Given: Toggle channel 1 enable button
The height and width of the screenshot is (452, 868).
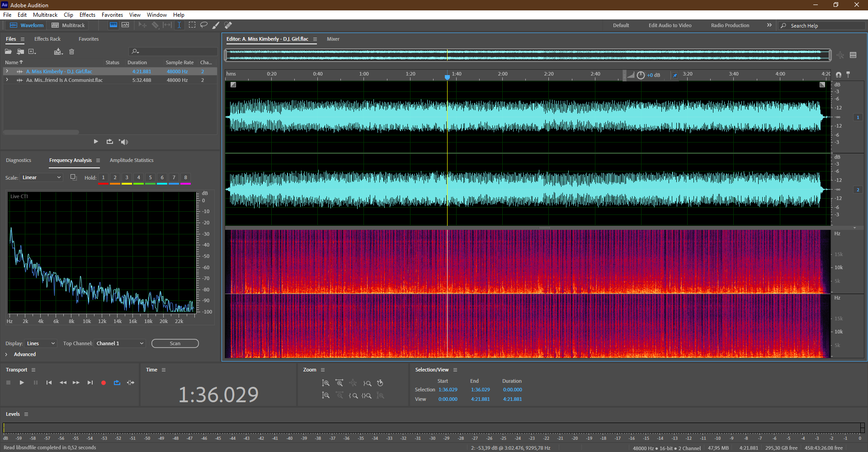Looking at the screenshot, I should [x=858, y=117].
